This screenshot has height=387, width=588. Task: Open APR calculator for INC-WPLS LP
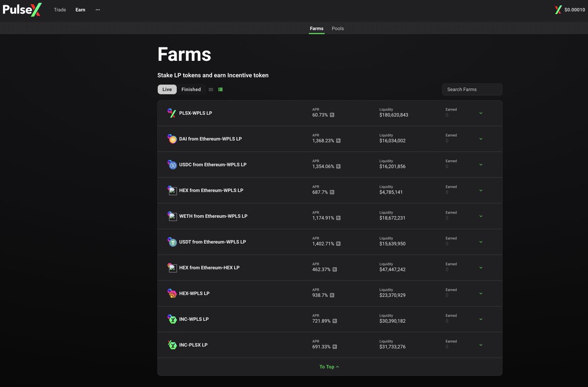(335, 321)
